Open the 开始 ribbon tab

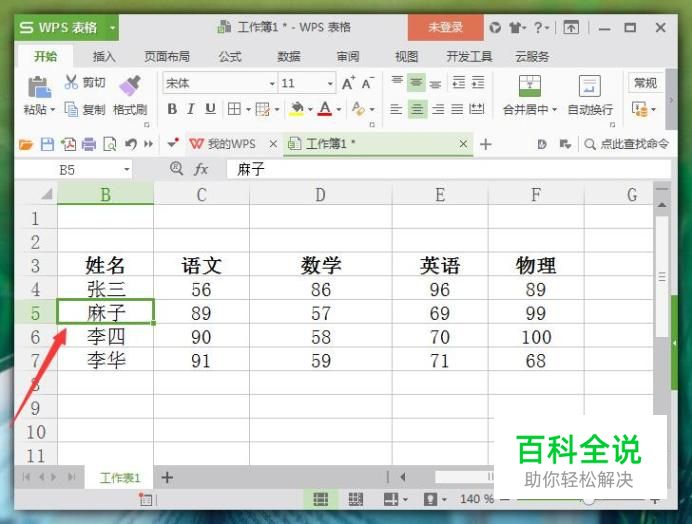point(46,57)
